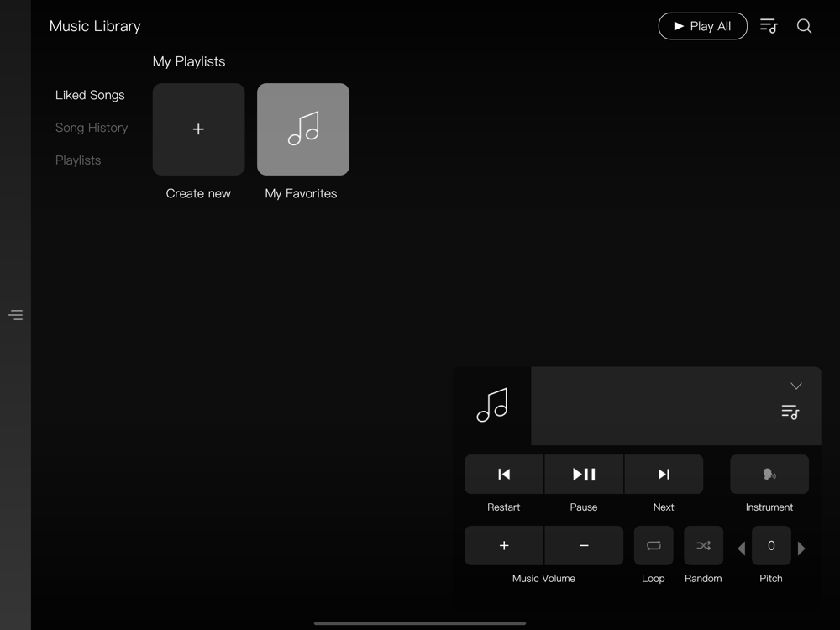Lower pitch with left arrow
This screenshot has height=630, width=840.
(x=742, y=548)
